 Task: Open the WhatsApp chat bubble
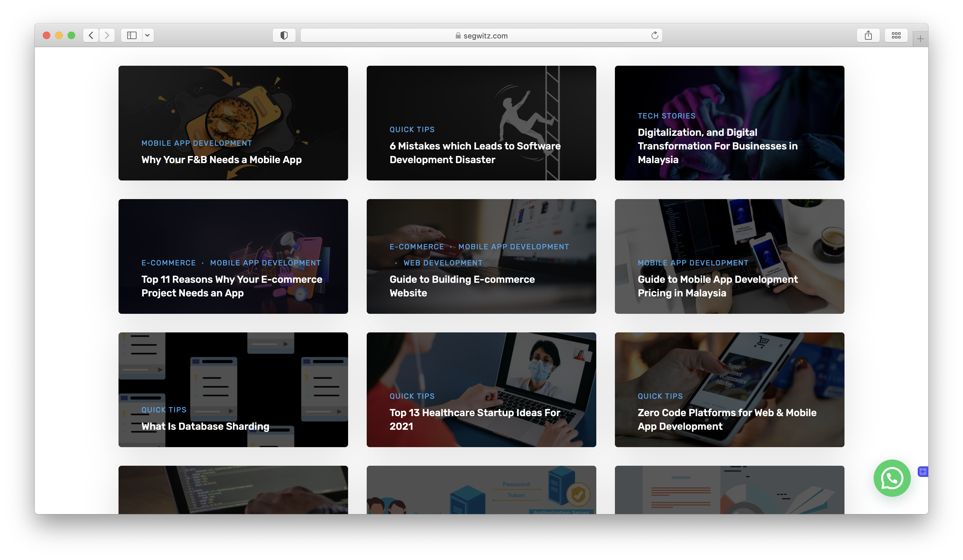[x=892, y=478]
